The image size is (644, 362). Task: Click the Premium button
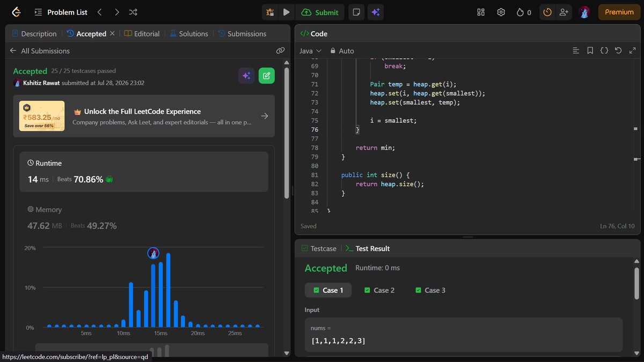coord(619,12)
